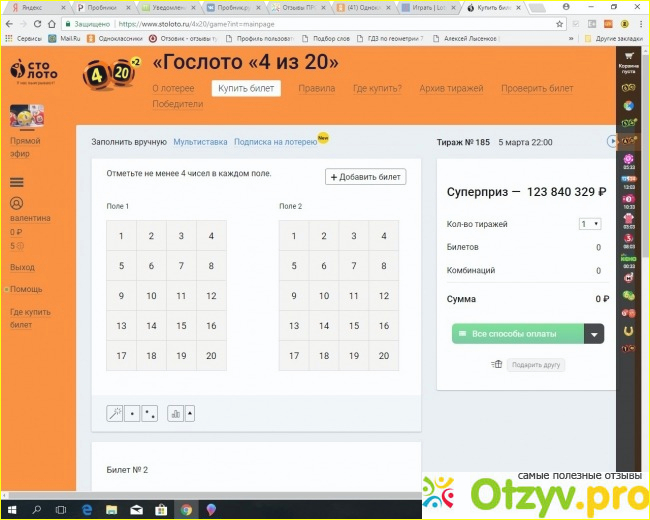The image size is (650, 520).
Task: Open the bar chart statistics icon
Action: point(175,413)
